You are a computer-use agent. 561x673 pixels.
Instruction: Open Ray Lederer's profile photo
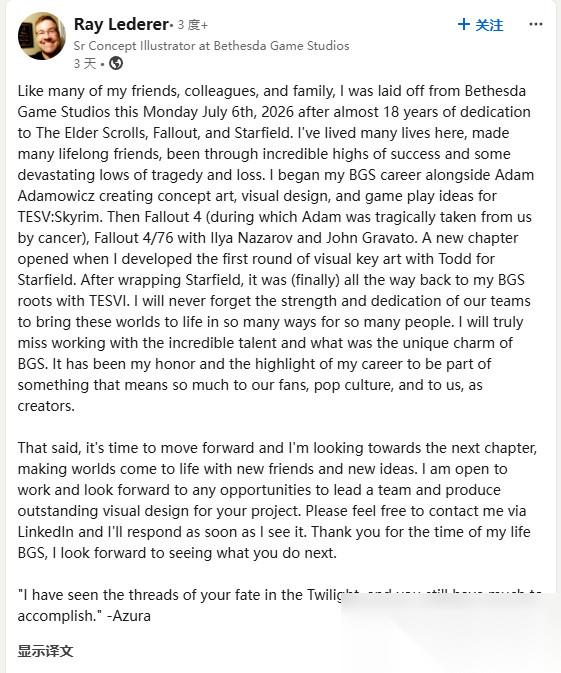click(x=42, y=36)
